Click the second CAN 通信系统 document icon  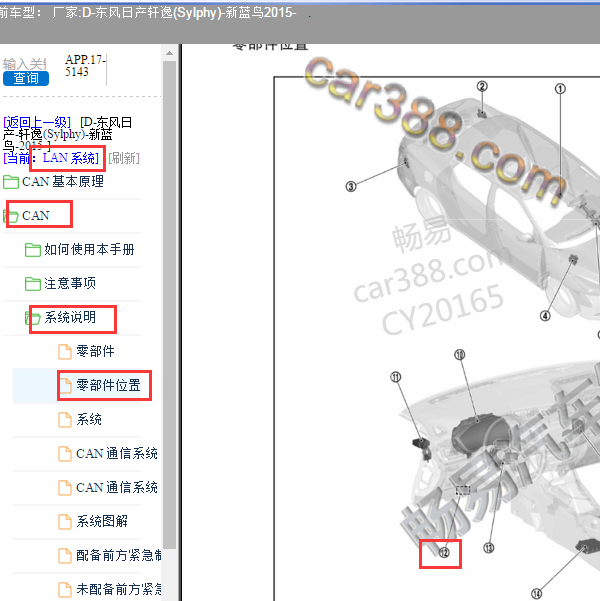click(65, 488)
